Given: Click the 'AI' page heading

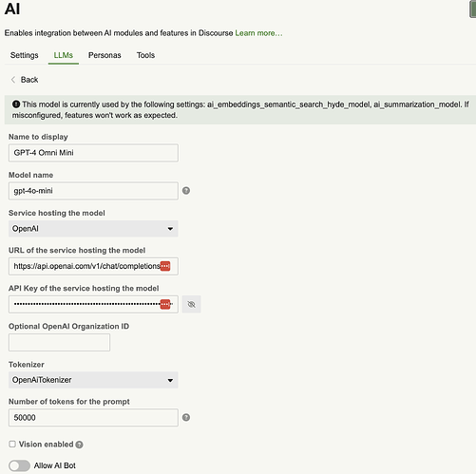Looking at the screenshot, I should [12, 9].
